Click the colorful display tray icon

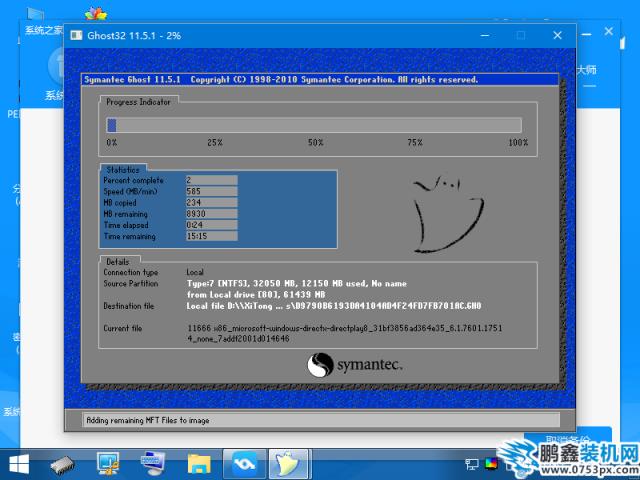click(x=491, y=464)
